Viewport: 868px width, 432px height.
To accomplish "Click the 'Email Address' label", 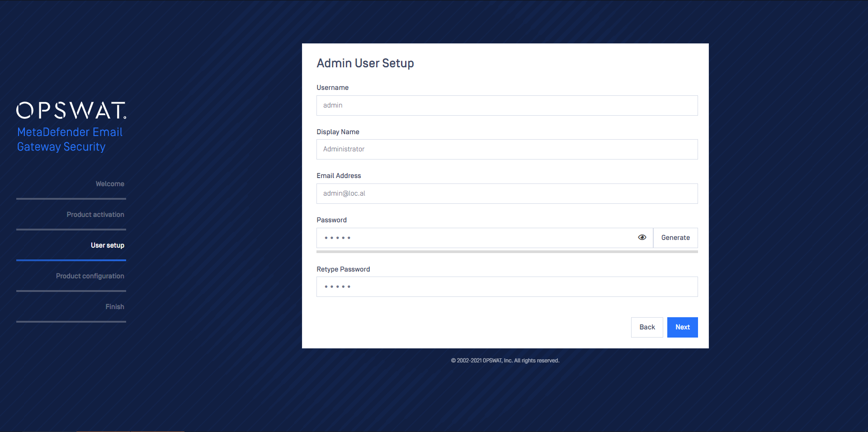I will [339, 176].
